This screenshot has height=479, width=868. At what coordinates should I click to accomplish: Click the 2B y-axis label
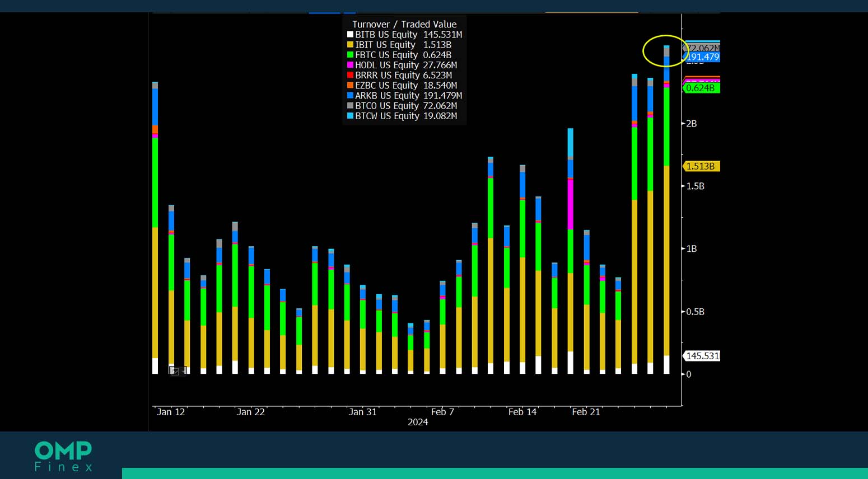pos(692,124)
